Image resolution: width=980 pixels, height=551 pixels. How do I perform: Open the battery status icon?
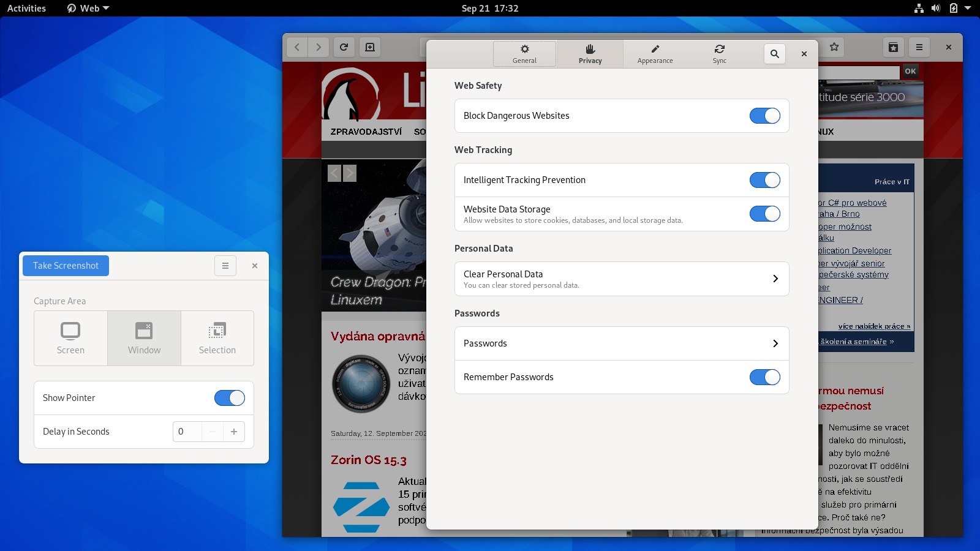pos(953,9)
